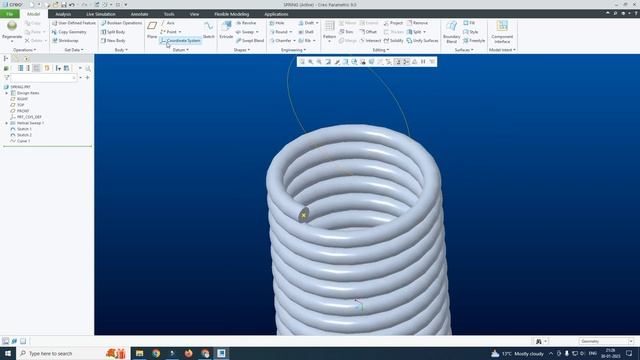Expand the Shapes group dropdown

(242, 50)
